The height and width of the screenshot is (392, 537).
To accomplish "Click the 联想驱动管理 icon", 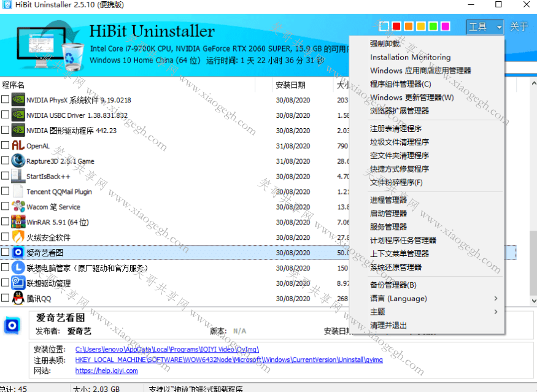I will (x=18, y=283).
